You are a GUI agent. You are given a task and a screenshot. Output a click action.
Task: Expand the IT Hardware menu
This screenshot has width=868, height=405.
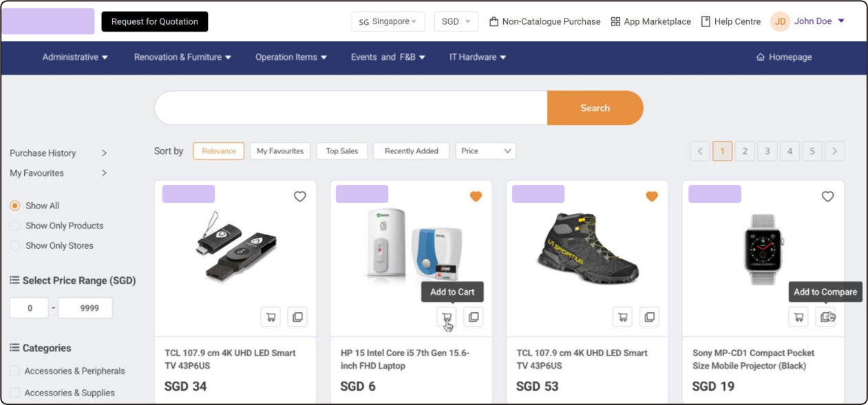[478, 57]
